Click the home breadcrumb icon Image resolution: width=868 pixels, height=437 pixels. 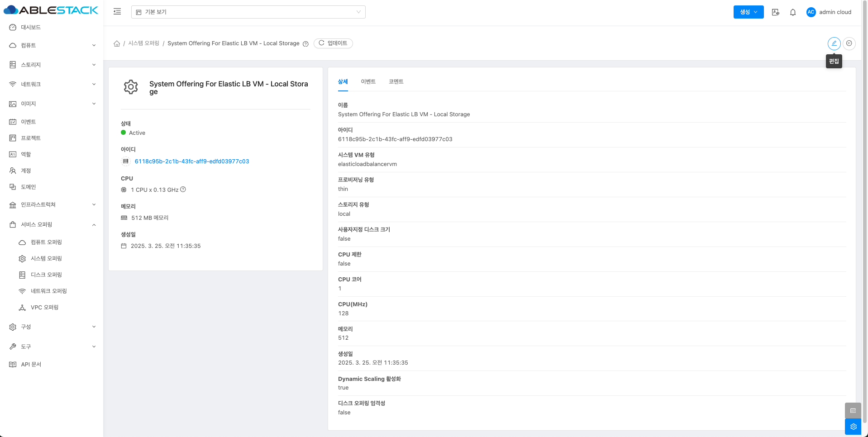pos(117,43)
